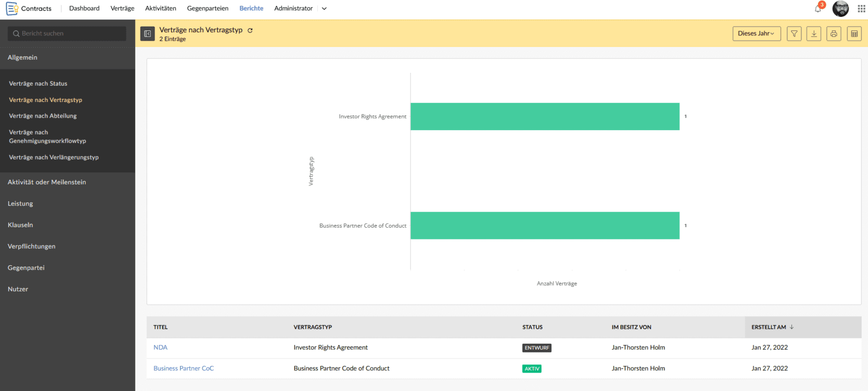The width and height of the screenshot is (868, 391).
Task: Sort table by Titel column
Action: pos(161,327)
